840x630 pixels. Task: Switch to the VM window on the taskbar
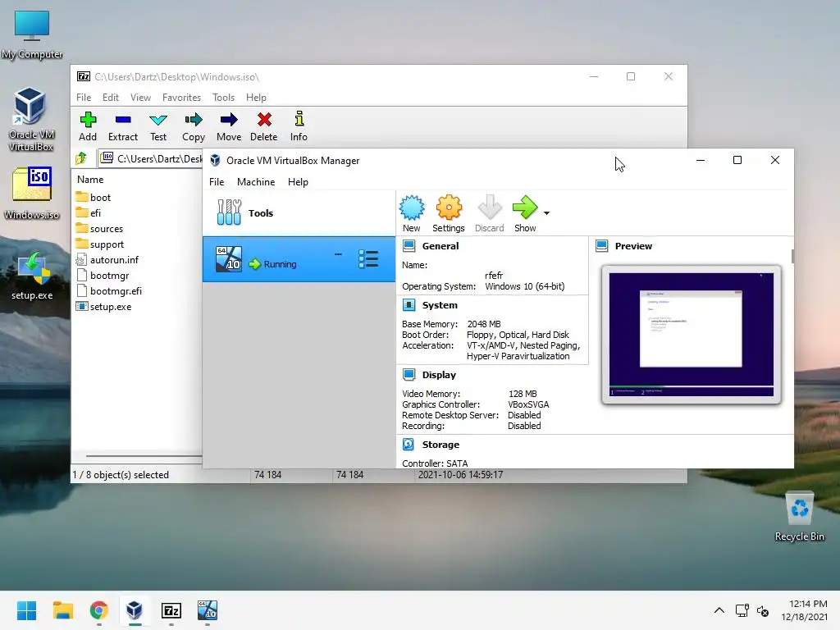(208, 610)
